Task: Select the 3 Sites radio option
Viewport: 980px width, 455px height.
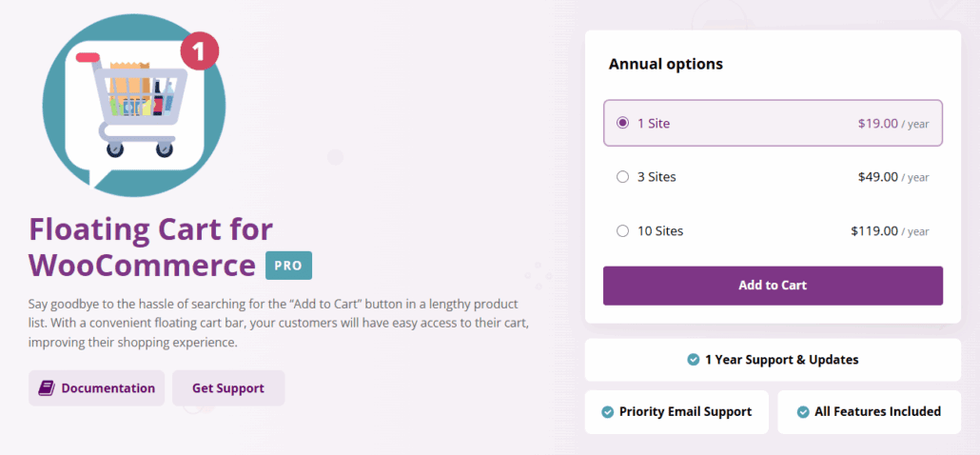Action: coord(622,177)
